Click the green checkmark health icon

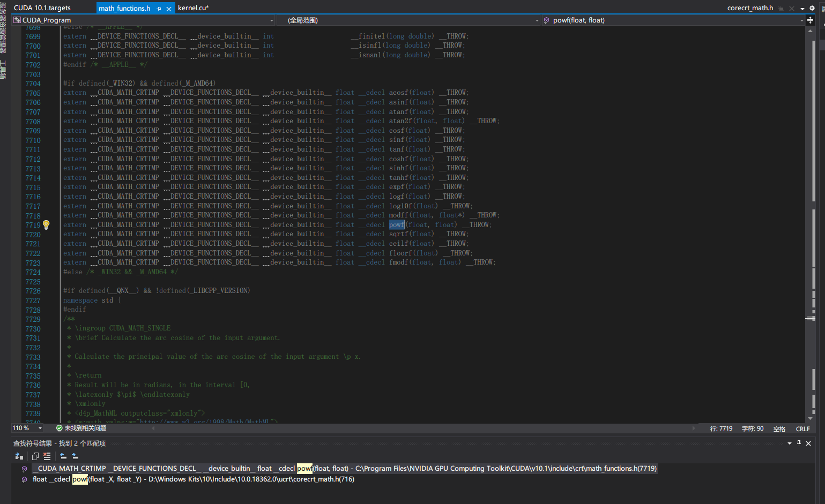tap(59, 428)
